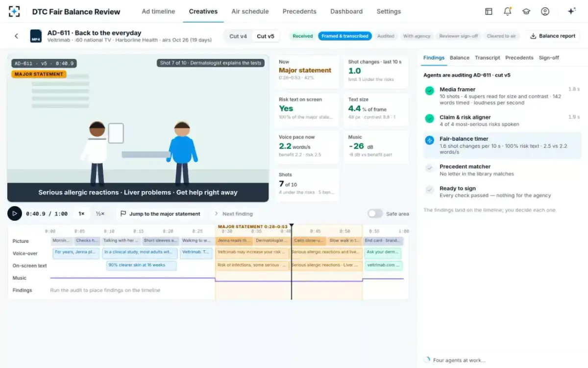The image size is (588, 368).
Task: Open the notifications bell
Action: (507, 11)
